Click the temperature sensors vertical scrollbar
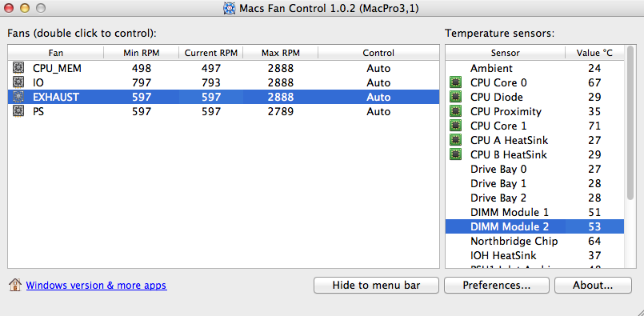The height and width of the screenshot is (316, 644). (630, 123)
